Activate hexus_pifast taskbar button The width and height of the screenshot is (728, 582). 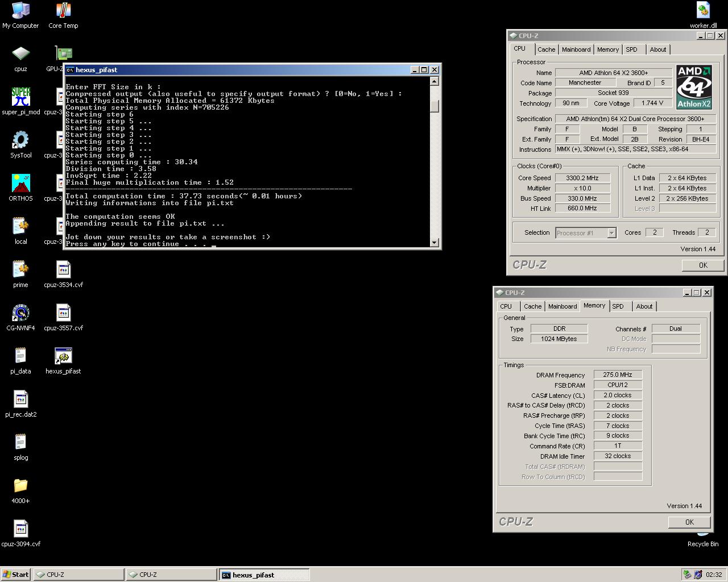pyautogui.click(x=264, y=575)
